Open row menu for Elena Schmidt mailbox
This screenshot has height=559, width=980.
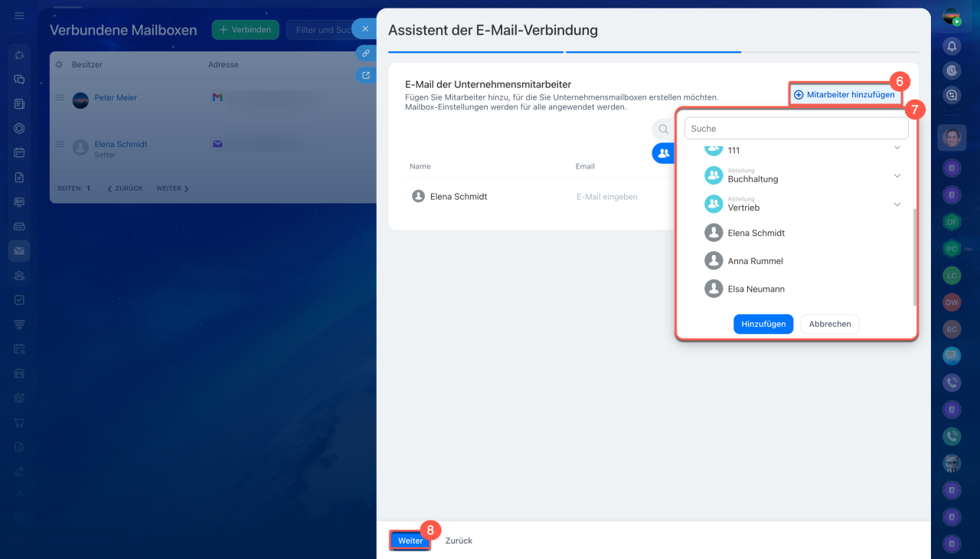[x=59, y=144]
